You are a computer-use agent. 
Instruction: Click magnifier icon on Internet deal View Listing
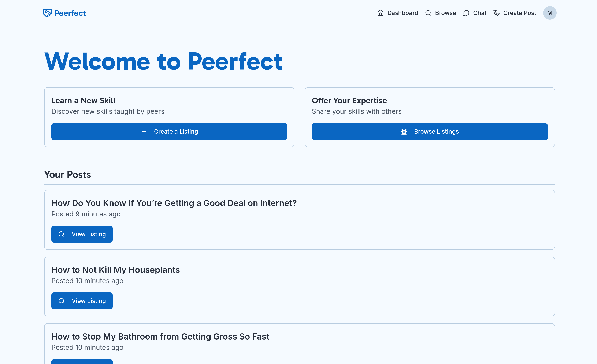click(62, 234)
